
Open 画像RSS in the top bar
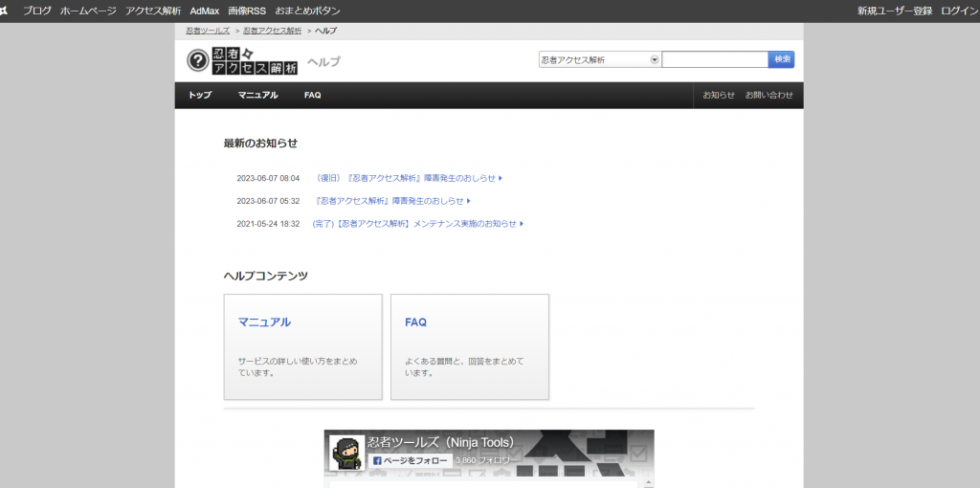pyautogui.click(x=247, y=11)
